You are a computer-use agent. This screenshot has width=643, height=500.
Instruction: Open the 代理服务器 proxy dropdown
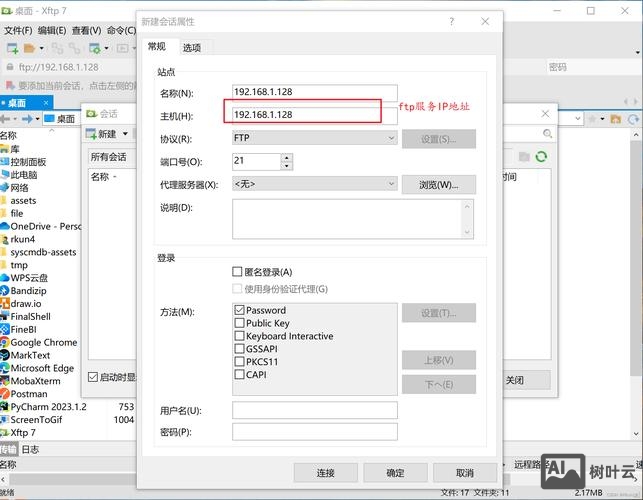315,184
